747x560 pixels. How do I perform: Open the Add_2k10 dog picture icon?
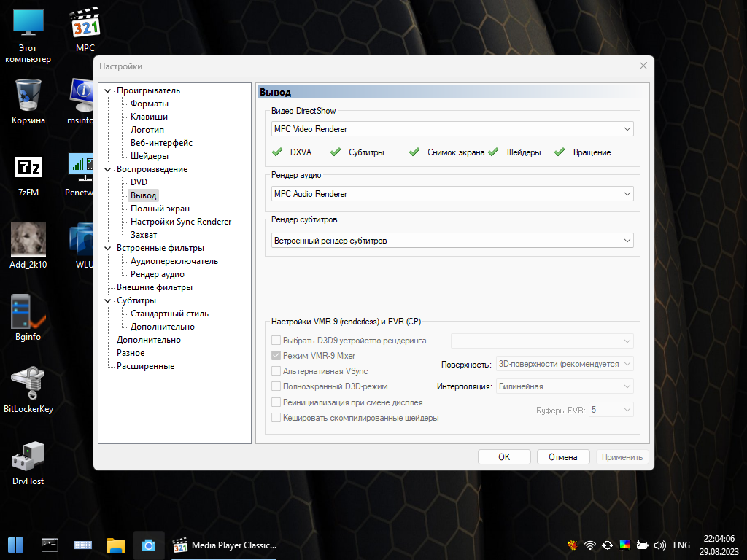pyautogui.click(x=28, y=246)
